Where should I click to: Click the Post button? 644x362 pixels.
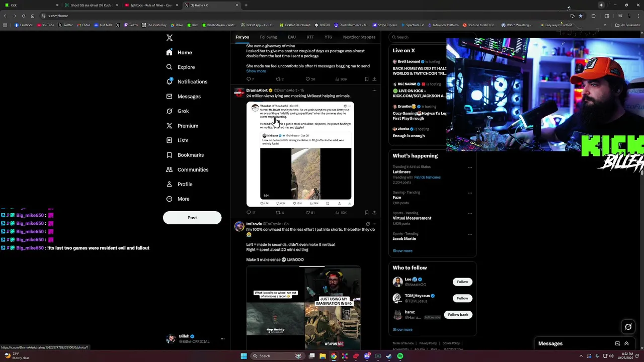coord(192,218)
